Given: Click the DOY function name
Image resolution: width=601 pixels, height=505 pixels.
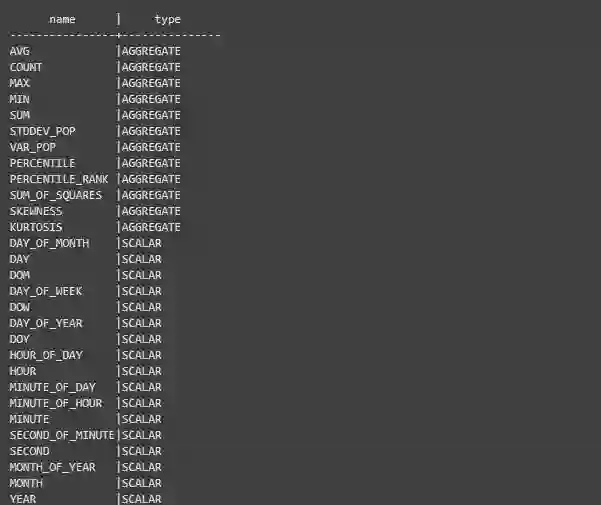Looking at the screenshot, I should [x=20, y=339].
